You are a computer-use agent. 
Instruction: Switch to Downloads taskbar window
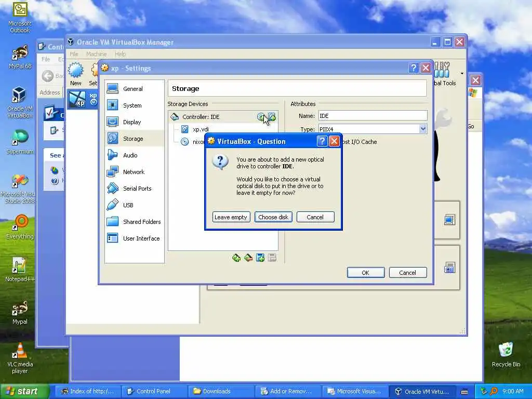220,391
